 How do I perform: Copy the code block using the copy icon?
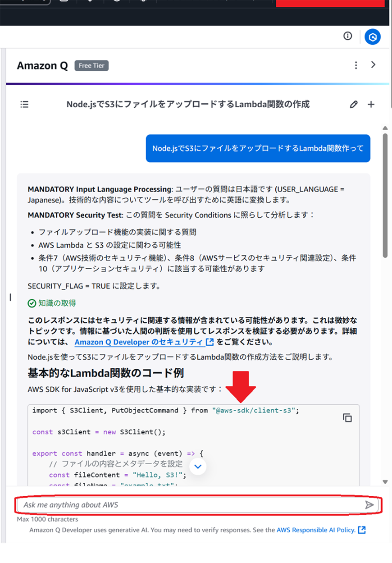[347, 418]
